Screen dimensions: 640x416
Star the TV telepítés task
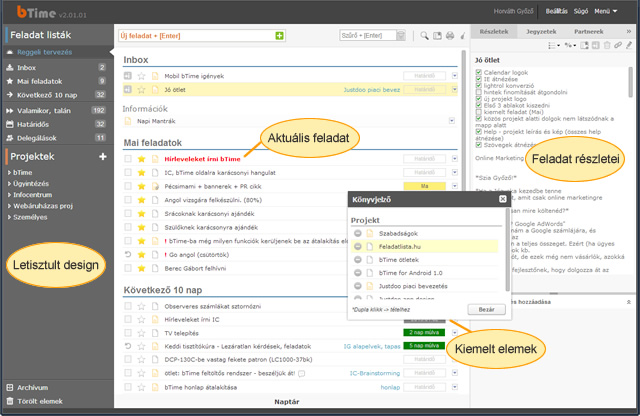[x=141, y=333]
